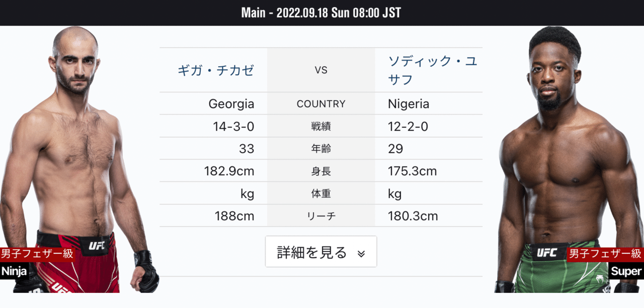Select the left 男子フェザー級 weight class badge
The image size is (644, 308).
(x=38, y=254)
